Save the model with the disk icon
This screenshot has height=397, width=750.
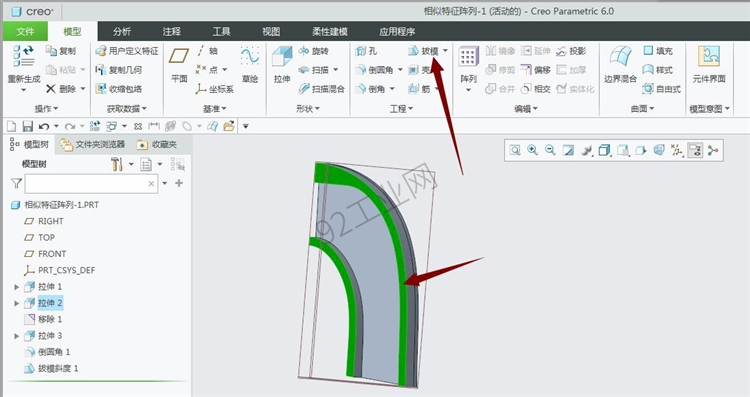tap(27, 126)
